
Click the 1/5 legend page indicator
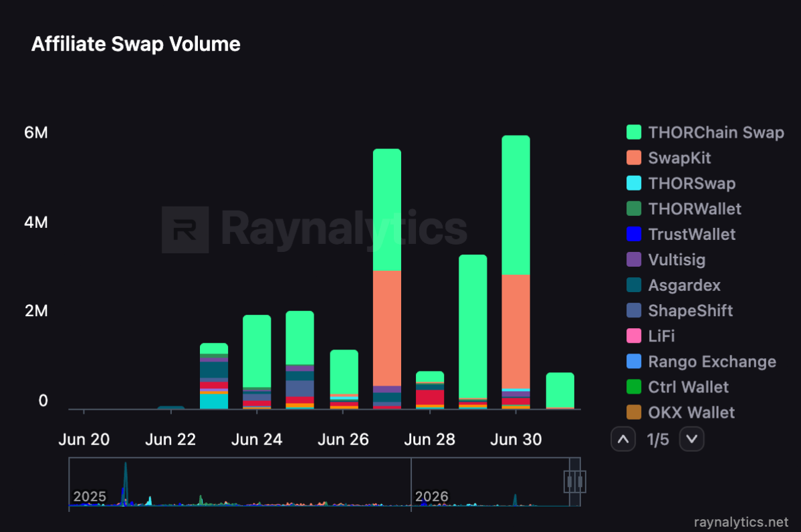657,440
